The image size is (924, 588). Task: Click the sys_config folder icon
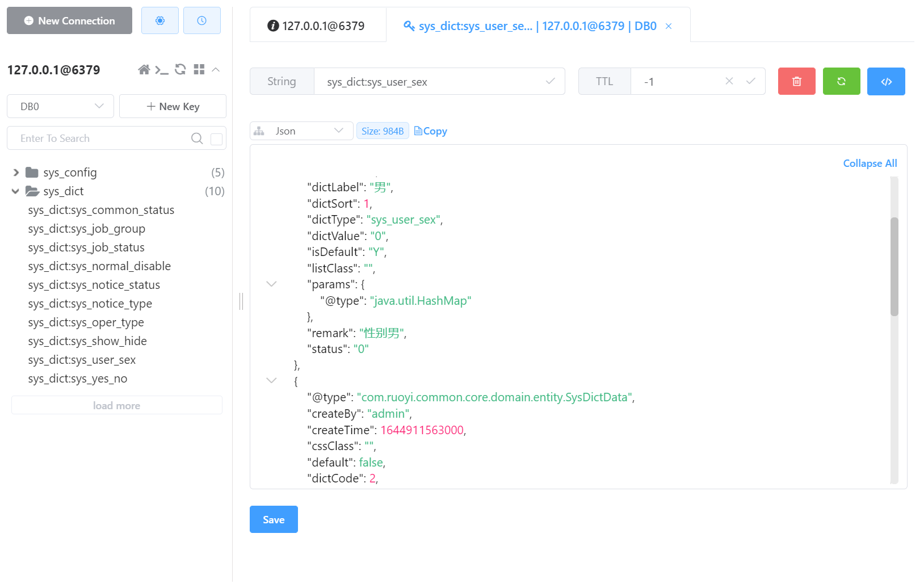tap(32, 172)
